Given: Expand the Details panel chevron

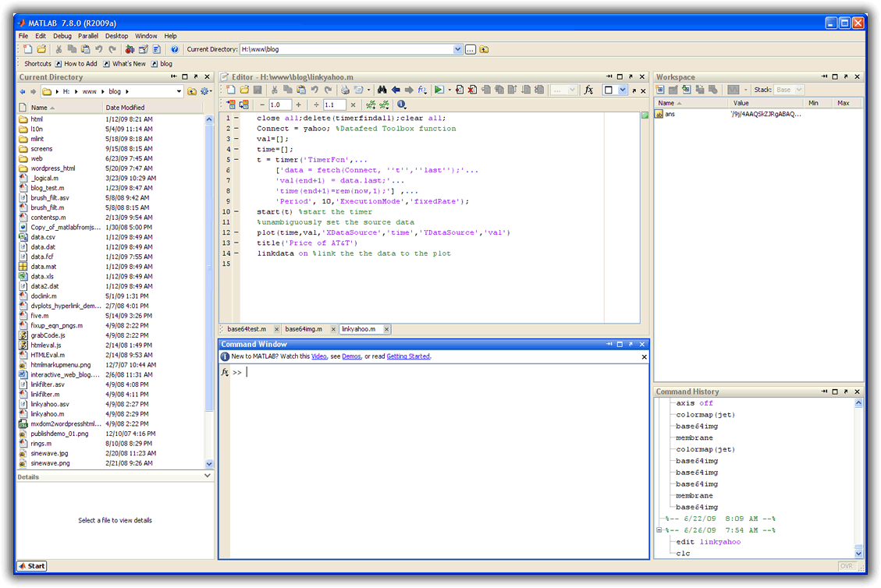Looking at the screenshot, I should tap(208, 476).
